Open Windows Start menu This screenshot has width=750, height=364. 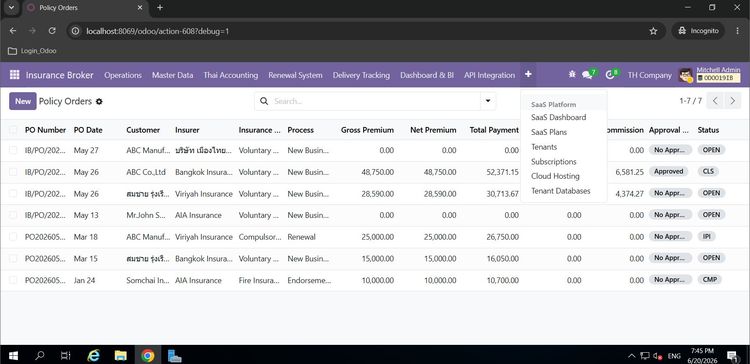coord(13,355)
